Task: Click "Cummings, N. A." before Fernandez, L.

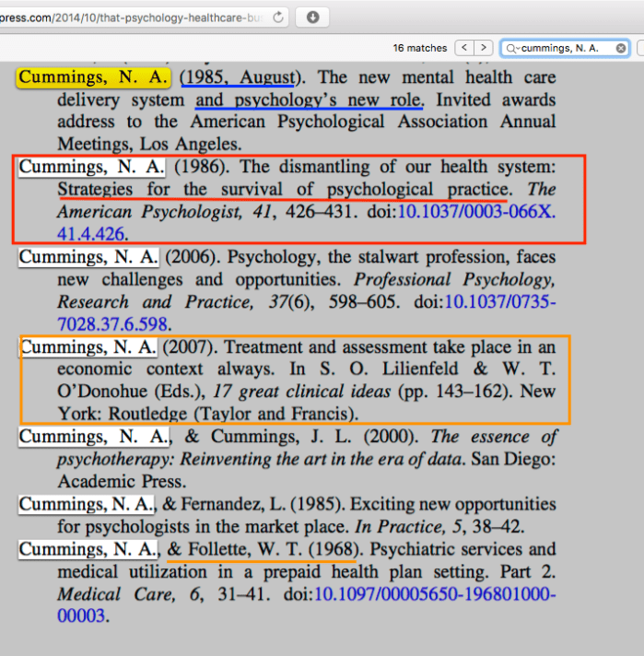Action: click(88, 504)
